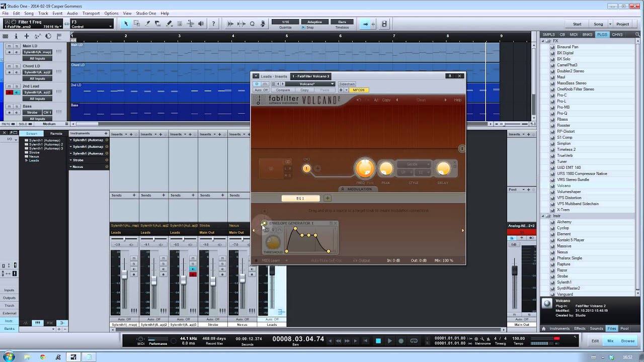This screenshot has width=644, height=362.
Task: Open the Mix view button
Action: pyautogui.click(x=610, y=341)
